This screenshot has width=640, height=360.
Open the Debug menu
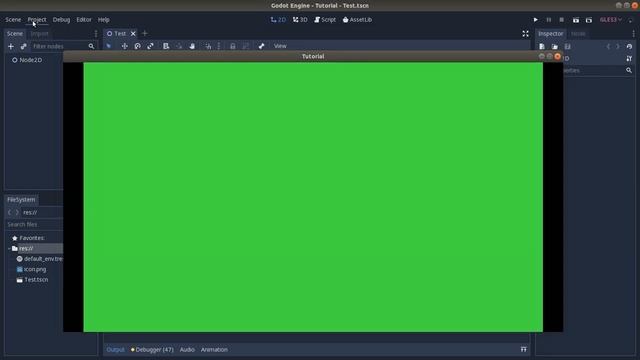point(61,20)
